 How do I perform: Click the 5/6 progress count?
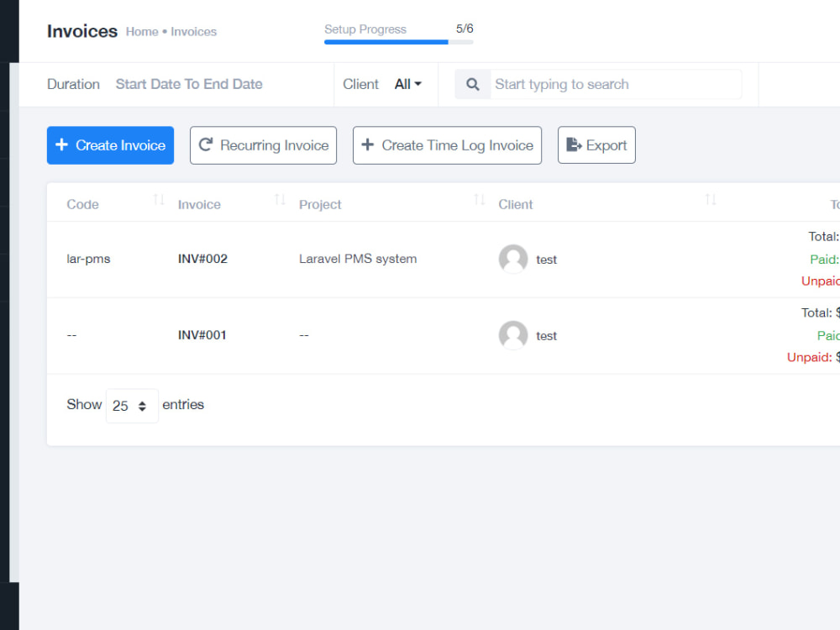point(465,29)
